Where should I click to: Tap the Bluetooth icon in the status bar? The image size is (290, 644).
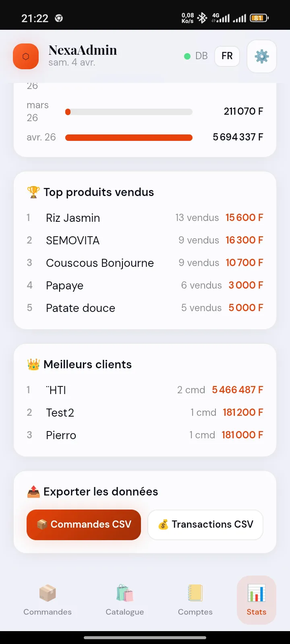202,18
